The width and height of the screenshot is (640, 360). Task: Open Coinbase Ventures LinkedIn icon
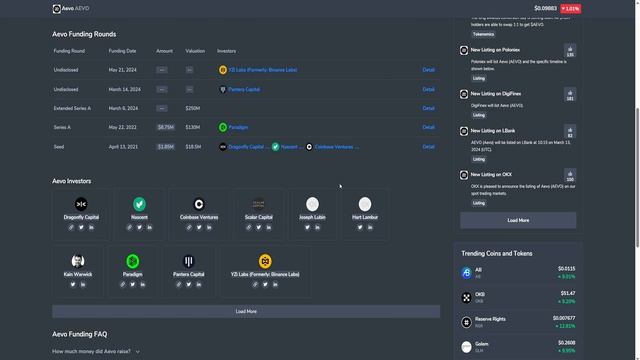click(x=209, y=227)
